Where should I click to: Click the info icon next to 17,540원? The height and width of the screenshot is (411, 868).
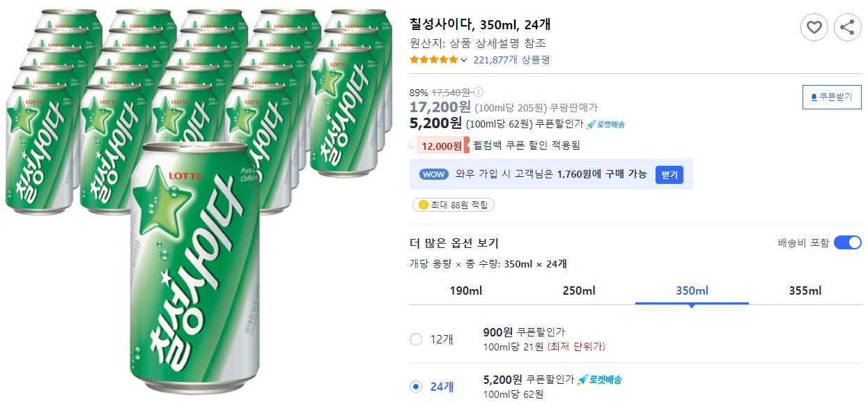tap(479, 91)
